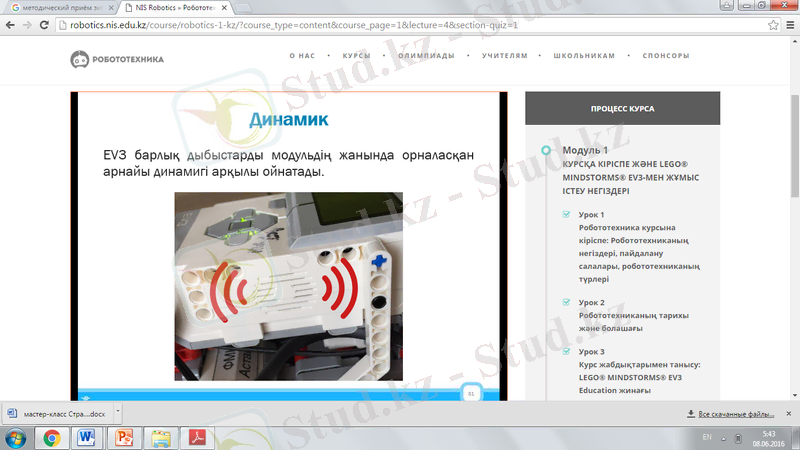
Task: Open File Explorer from the taskbar
Action: [x=161, y=437]
